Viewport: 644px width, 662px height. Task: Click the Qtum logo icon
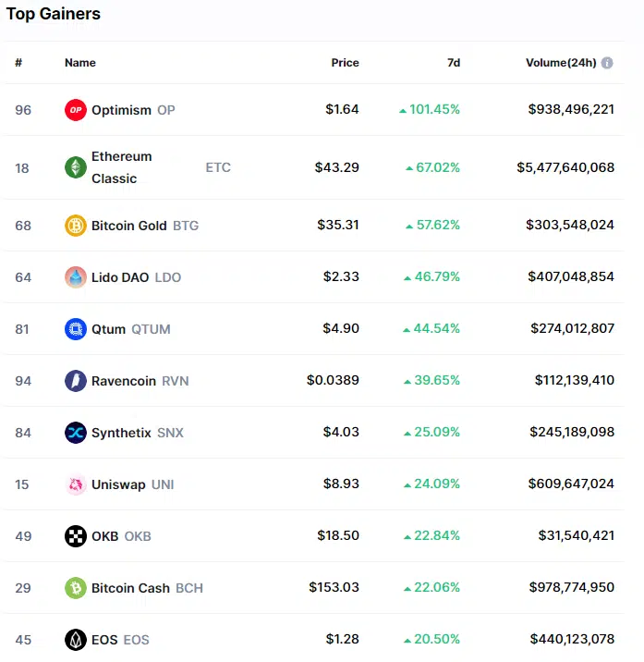point(76,329)
